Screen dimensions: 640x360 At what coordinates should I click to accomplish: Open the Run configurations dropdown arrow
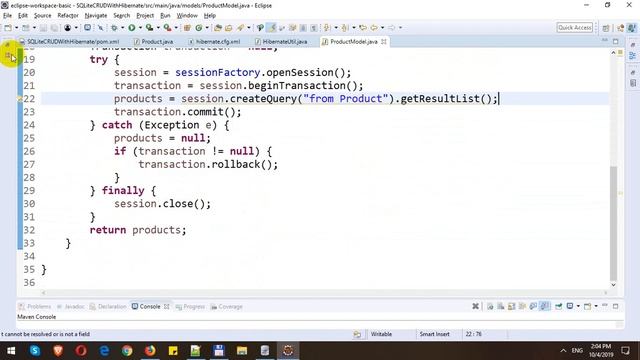140,28
